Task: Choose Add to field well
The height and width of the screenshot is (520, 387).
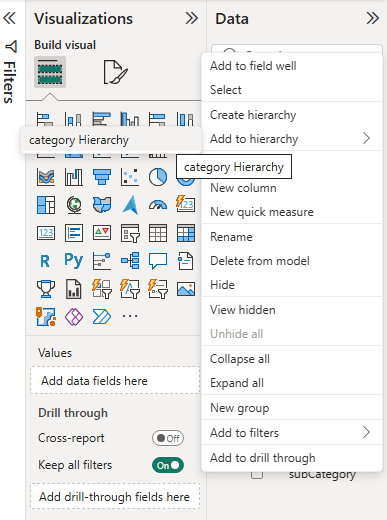Action: (292, 66)
